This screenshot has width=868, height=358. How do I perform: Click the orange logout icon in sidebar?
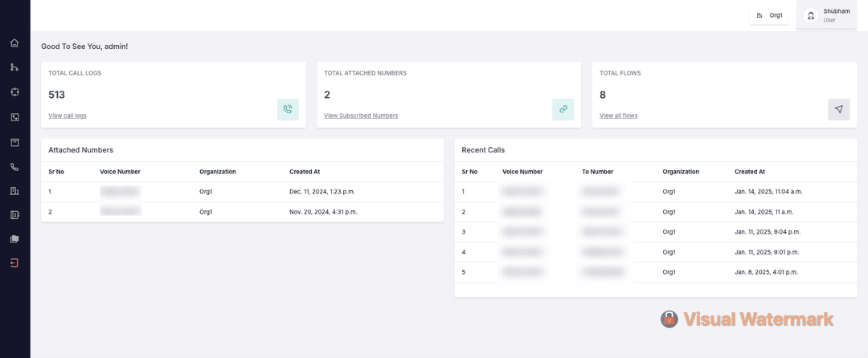tap(15, 263)
